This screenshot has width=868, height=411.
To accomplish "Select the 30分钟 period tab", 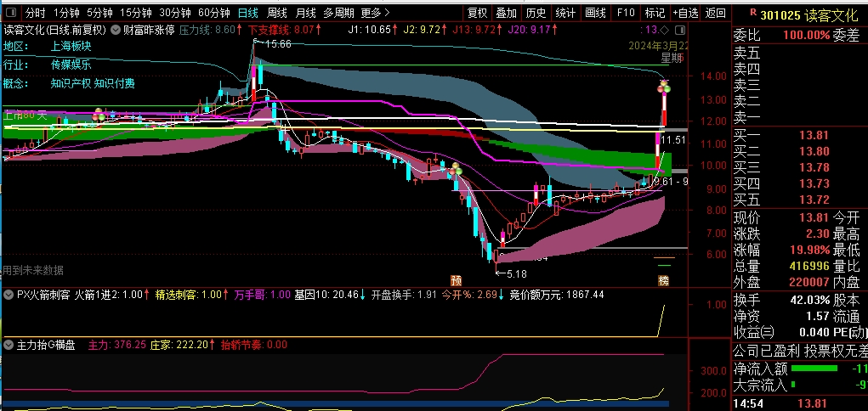I will point(175,12).
